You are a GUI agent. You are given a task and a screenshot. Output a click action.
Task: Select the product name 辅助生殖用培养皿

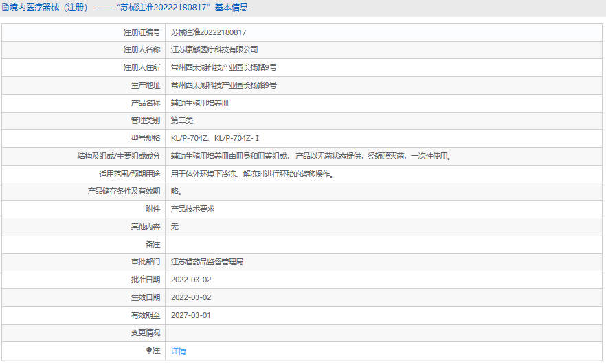click(200, 103)
